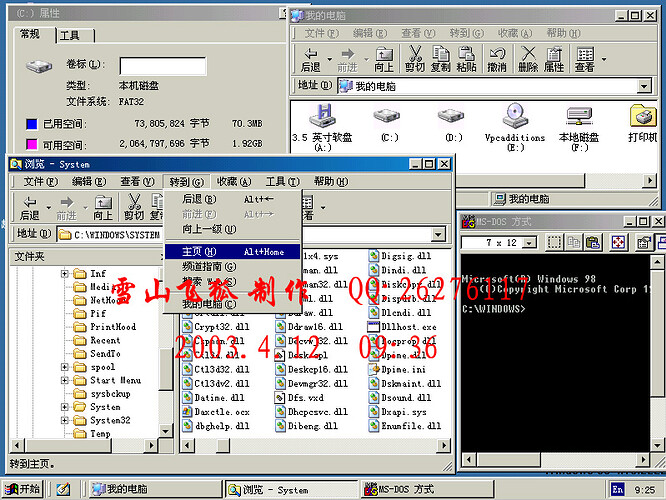
Task: Select the Printers folder icon
Action: (x=643, y=115)
